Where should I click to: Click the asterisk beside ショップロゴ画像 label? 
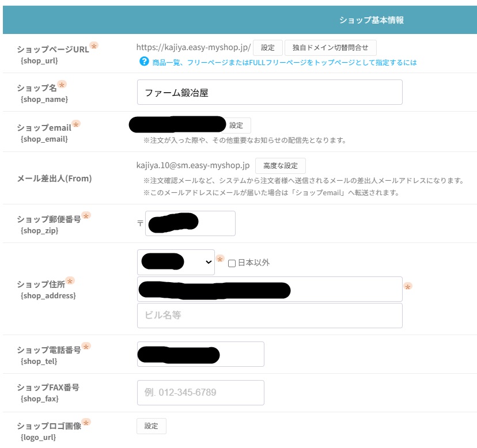(86, 423)
